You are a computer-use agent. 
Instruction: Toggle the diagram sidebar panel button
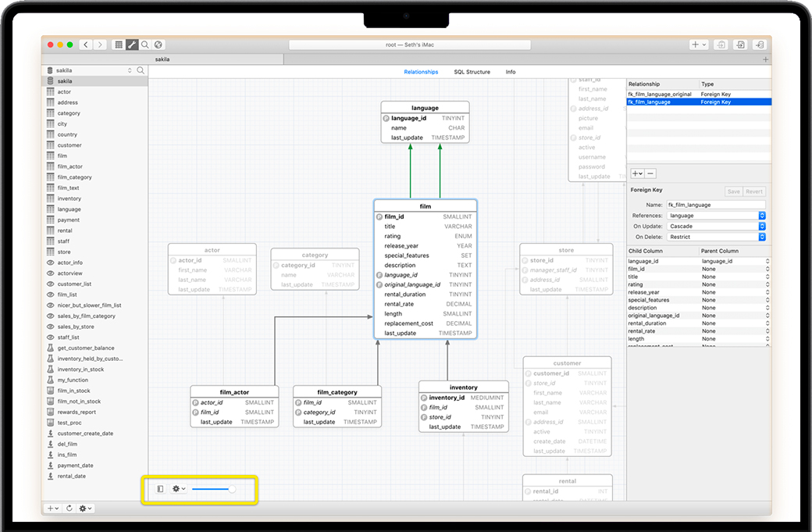(x=160, y=489)
